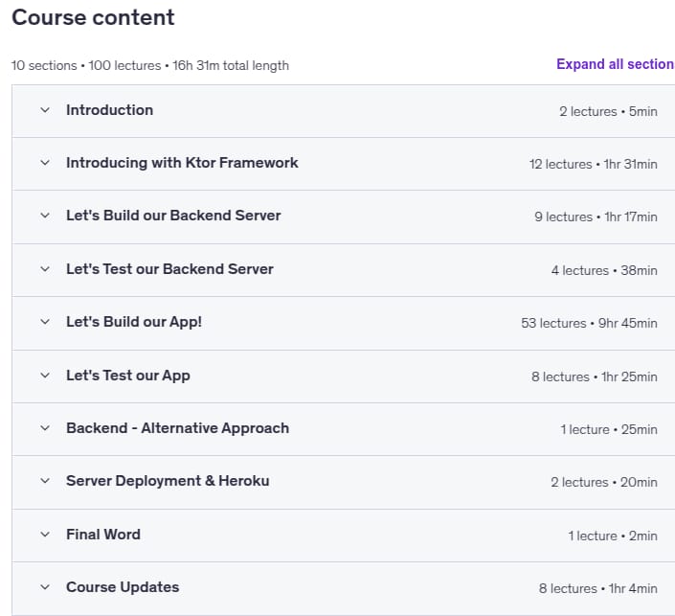
Task: Expand Server Deployment & Heroku chevron
Action: 45,481
